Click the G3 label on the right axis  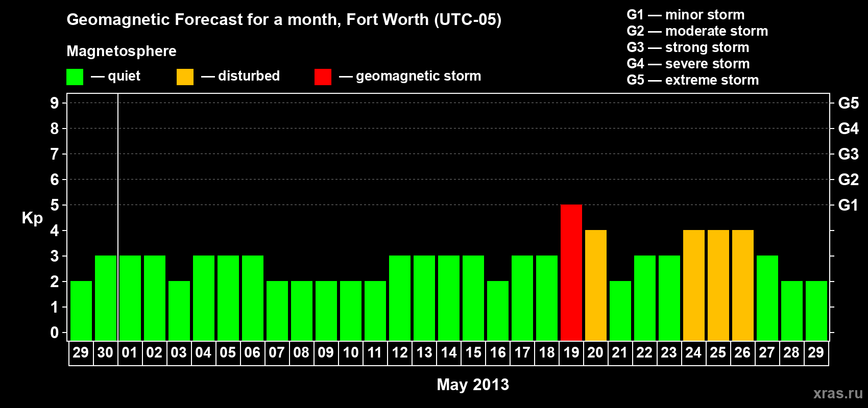848,154
